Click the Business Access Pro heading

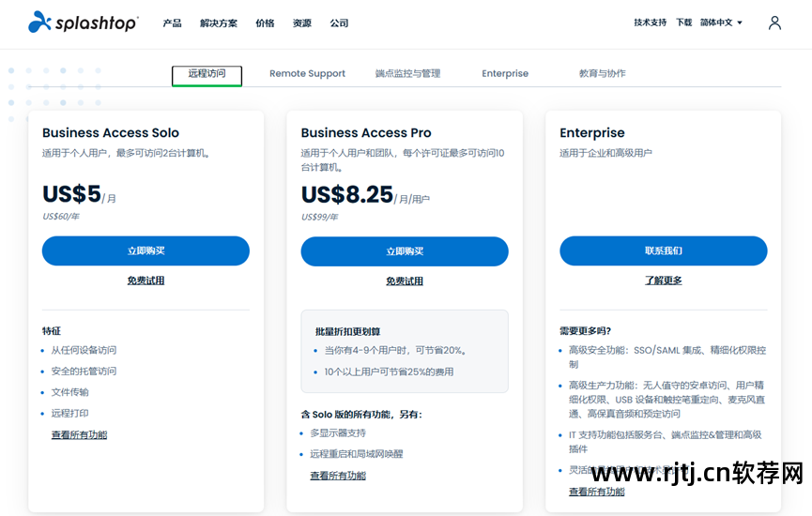click(366, 133)
